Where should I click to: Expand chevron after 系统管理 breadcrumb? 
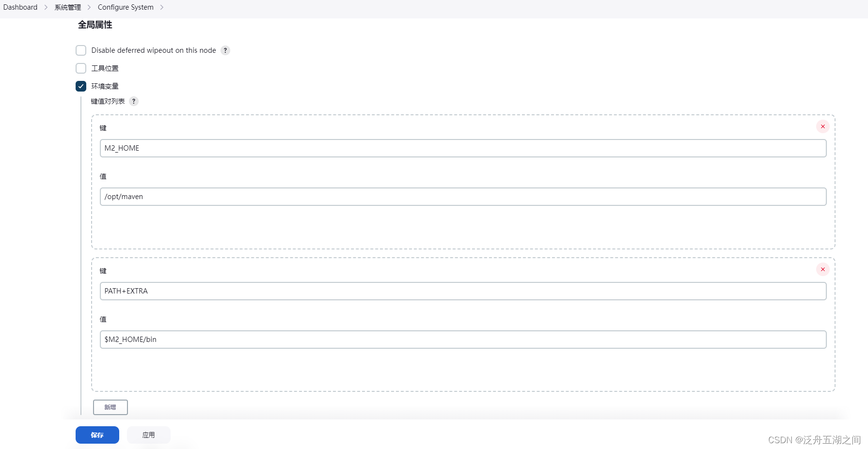89,7
